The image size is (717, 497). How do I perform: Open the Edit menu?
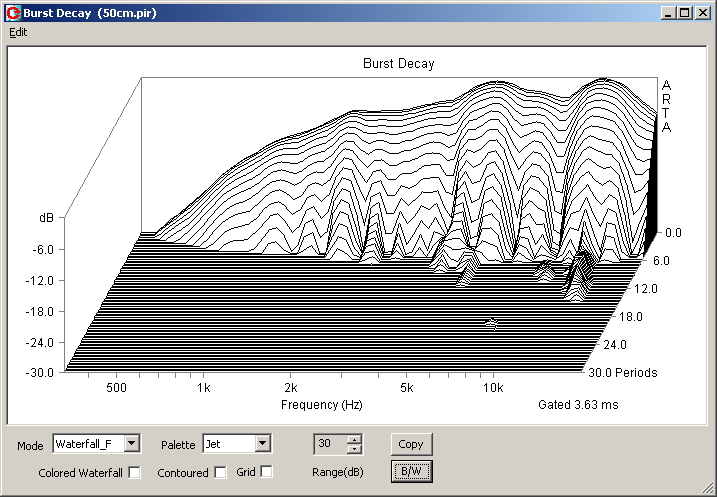click(x=18, y=32)
